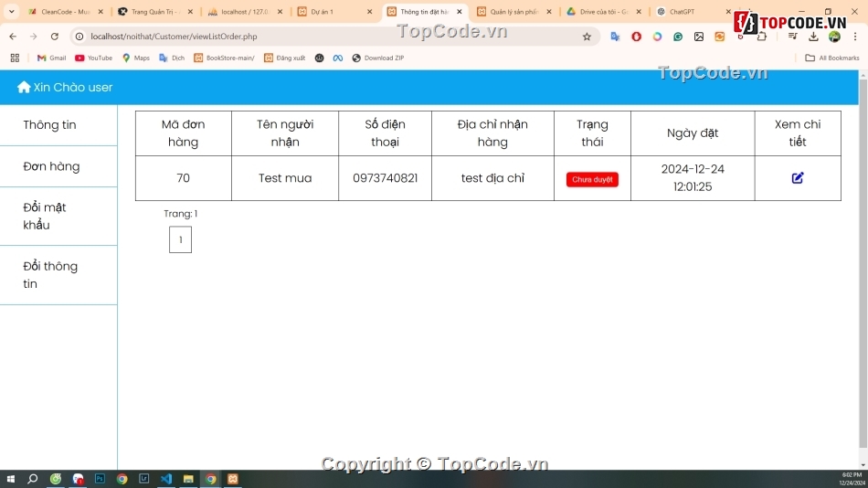The image size is (868, 488).
Task: Open Meta bookmark icon
Action: 338,58
